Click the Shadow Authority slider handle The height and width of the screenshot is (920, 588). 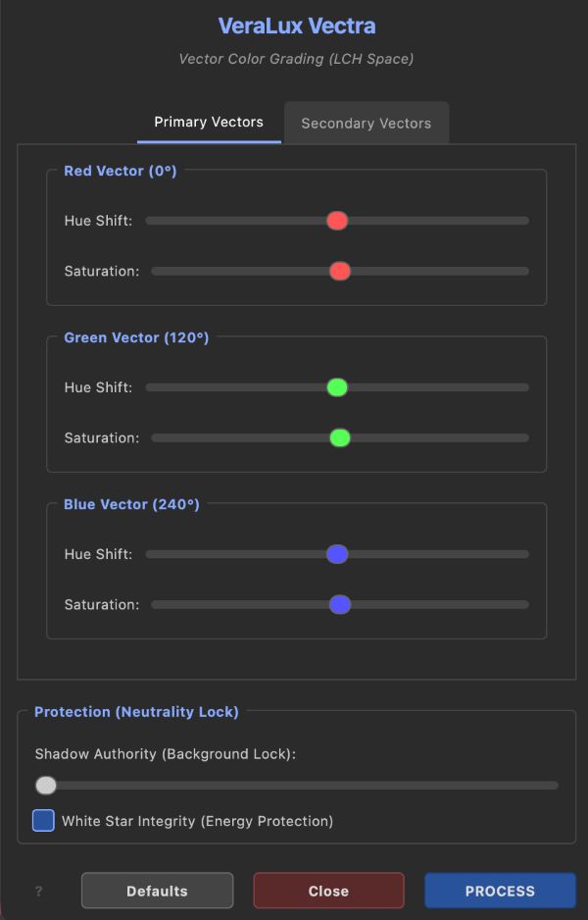point(45,785)
